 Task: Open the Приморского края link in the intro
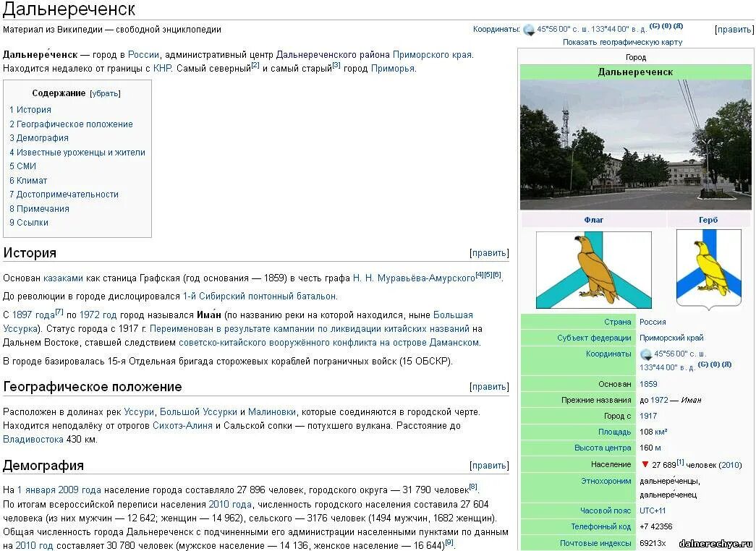433,55
